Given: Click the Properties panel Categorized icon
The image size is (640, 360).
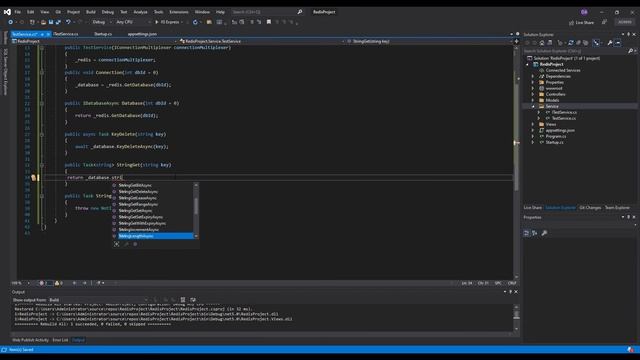Looking at the screenshot, I should [x=527, y=233].
